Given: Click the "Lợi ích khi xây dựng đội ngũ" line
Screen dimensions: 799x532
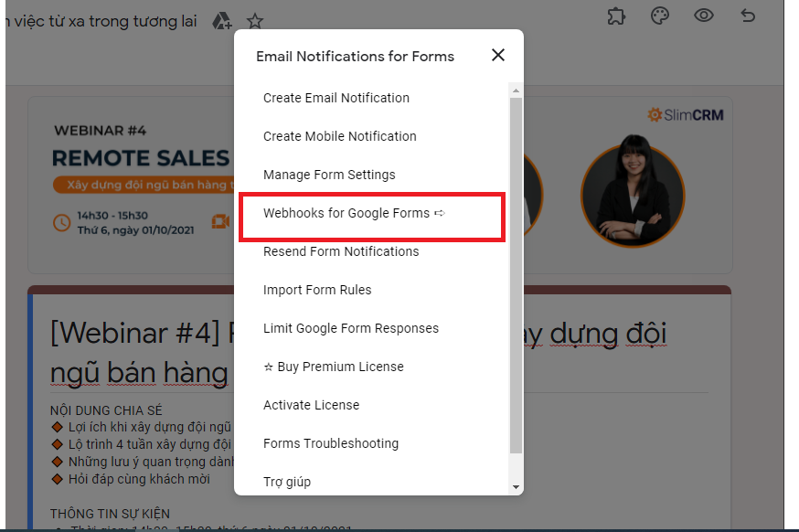Looking at the screenshot, I should (x=150, y=427).
